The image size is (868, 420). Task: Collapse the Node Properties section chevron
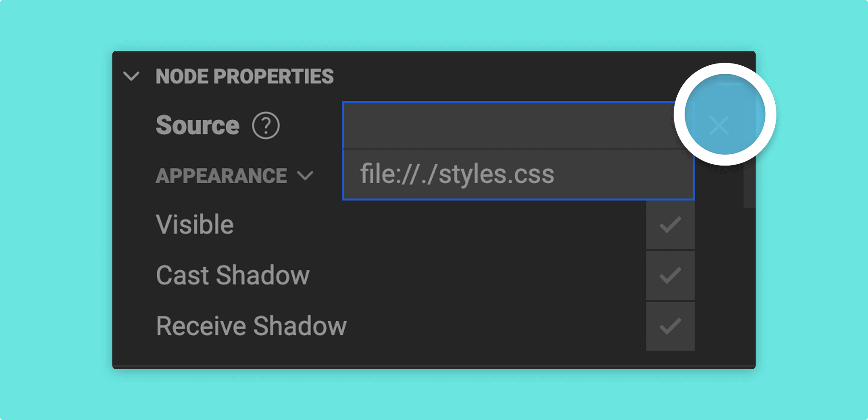point(131,76)
